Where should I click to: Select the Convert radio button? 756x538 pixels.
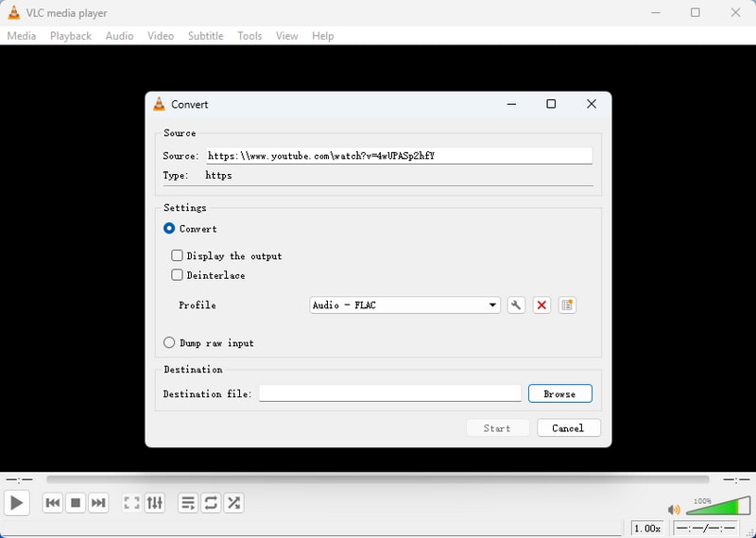click(x=169, y=228)
